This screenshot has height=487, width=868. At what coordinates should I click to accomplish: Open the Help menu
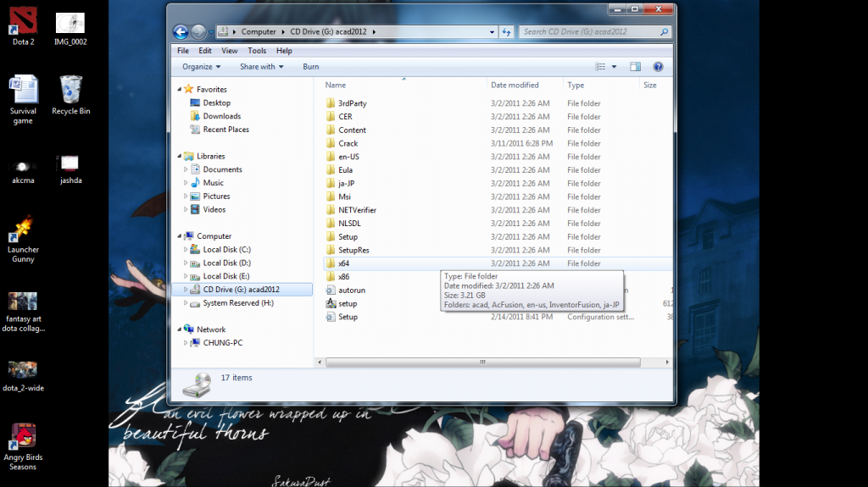284,51
